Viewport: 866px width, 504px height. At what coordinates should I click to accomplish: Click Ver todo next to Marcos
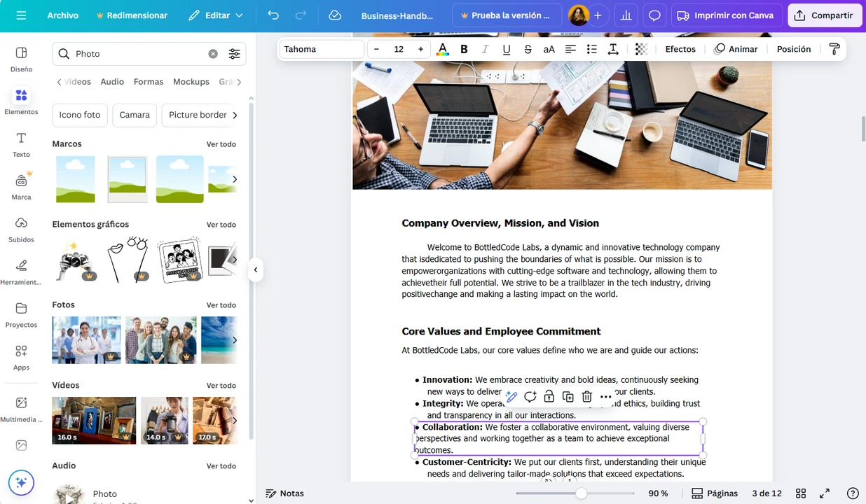point(221,144)
